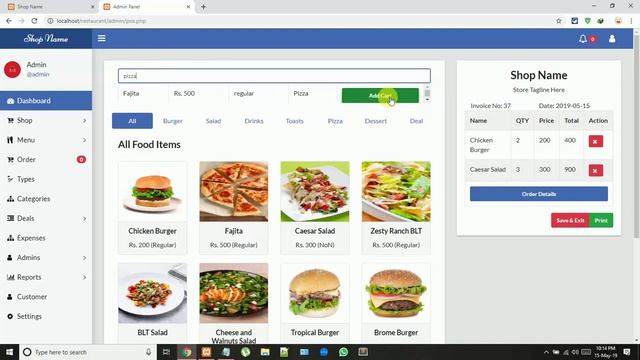This screenshot has height=360, width=640.
Task: Select the Brome Burger food card
Action: pyautogui.click(x=396, y=303)
